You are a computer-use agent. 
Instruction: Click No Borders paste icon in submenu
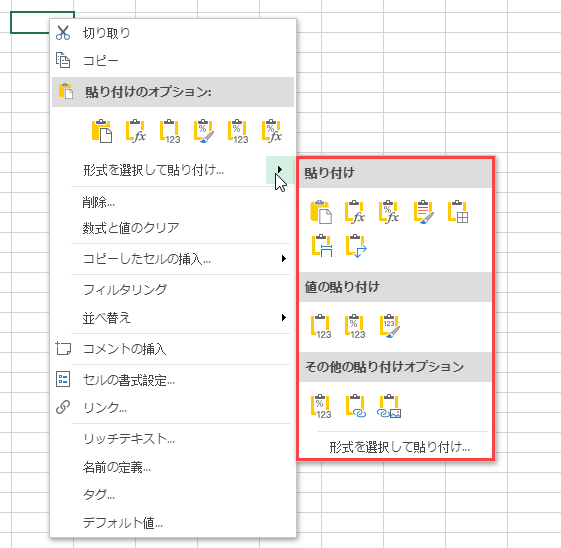pos(458,212)
